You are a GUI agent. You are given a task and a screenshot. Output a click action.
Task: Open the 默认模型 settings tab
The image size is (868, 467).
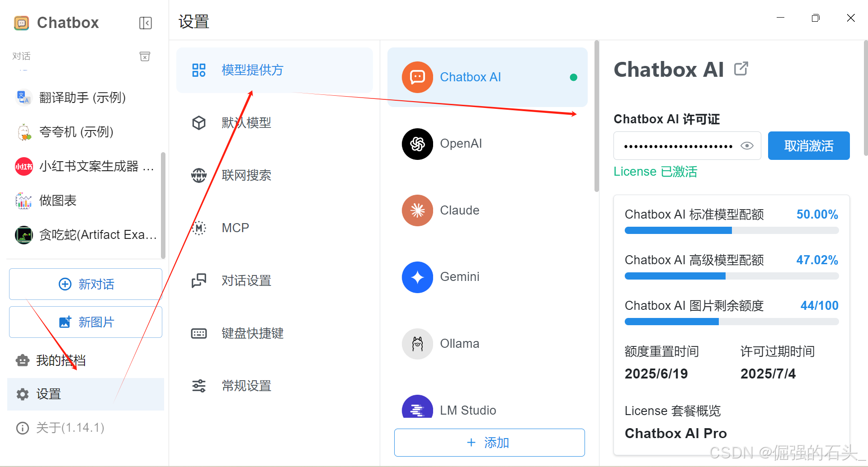pos(275,123)
